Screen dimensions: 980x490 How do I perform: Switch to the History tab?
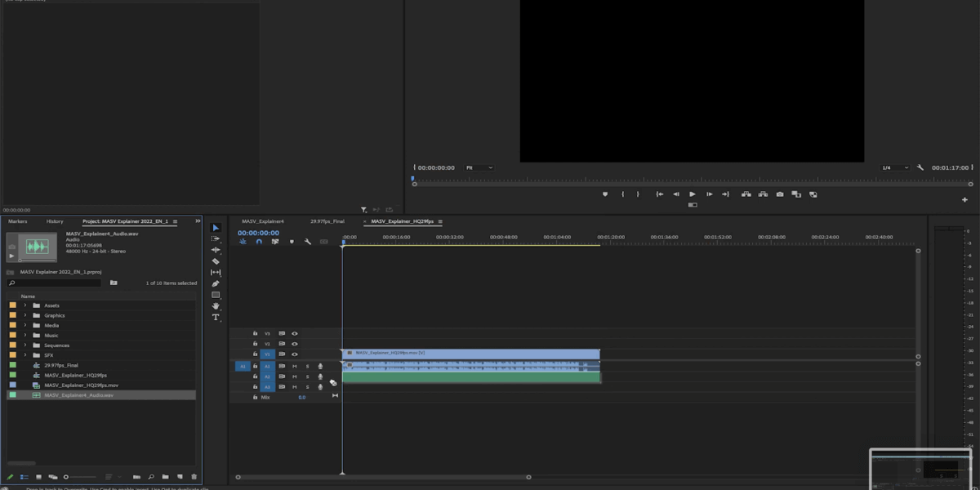coord(55,221)
